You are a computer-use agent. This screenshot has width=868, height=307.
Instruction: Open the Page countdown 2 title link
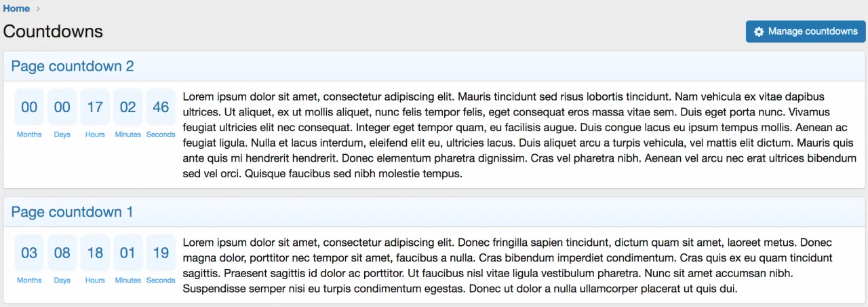point(73,66)
